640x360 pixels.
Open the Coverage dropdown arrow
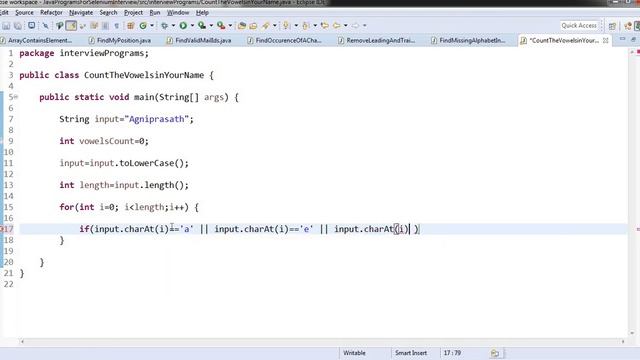point(211,26)
